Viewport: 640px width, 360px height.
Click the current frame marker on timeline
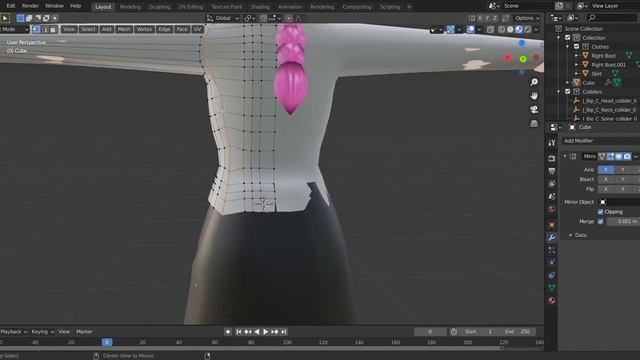(x=107, y=342)
